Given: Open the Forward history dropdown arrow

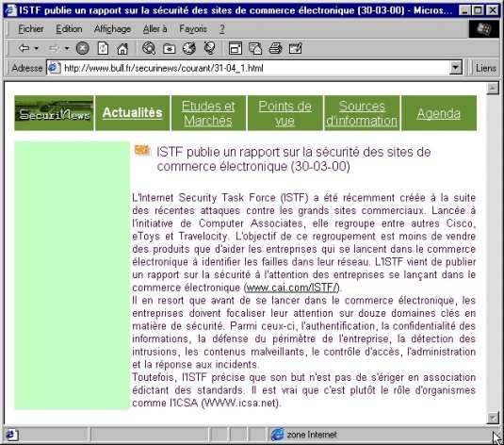Looking at the screenshot, I should pyautogui.click(x=67, y=49).
